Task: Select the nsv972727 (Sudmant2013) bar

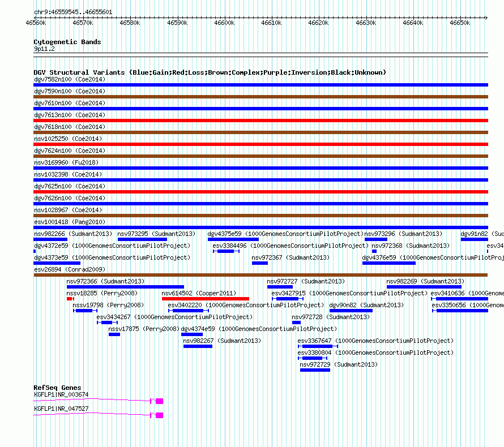Action: pos(280,287)
